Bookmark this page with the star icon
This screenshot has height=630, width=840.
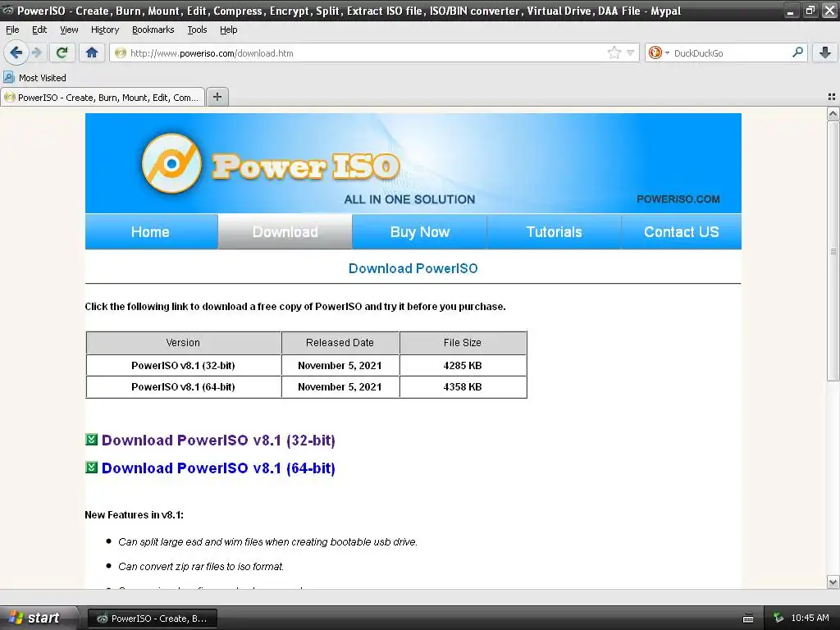click(x=614, y=52)
